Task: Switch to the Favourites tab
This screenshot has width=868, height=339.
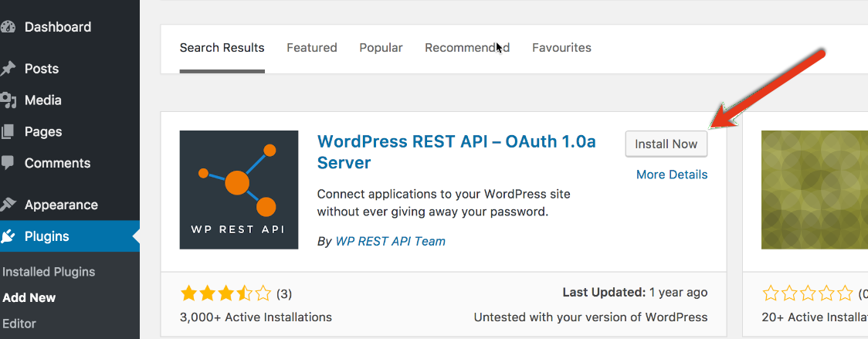Action: [x=561, y=48]
